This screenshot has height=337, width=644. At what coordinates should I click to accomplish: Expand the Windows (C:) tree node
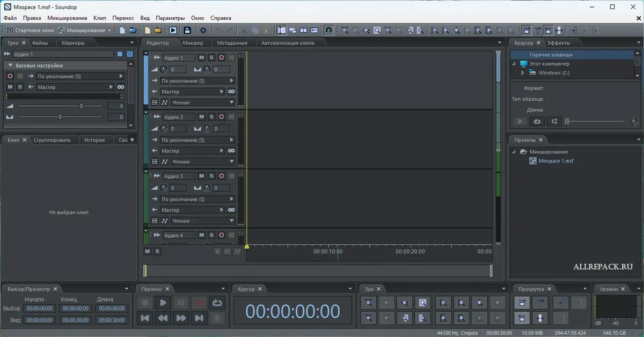[523, 73]
